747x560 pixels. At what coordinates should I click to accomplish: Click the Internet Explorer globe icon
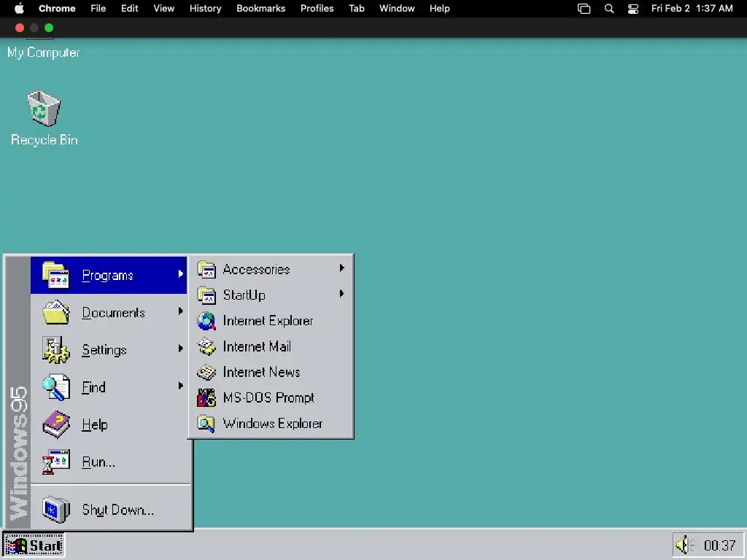coord(206,321)
